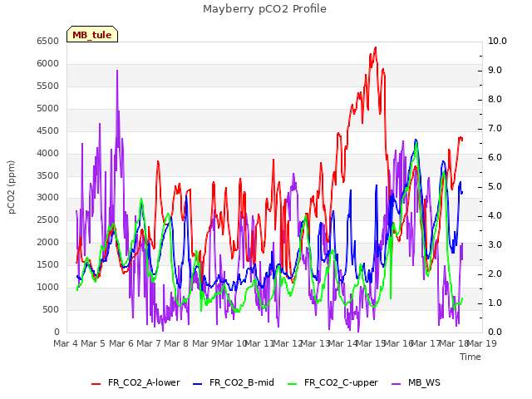
Task: Click the MB_tule annotation label
Action: (92, 35)
